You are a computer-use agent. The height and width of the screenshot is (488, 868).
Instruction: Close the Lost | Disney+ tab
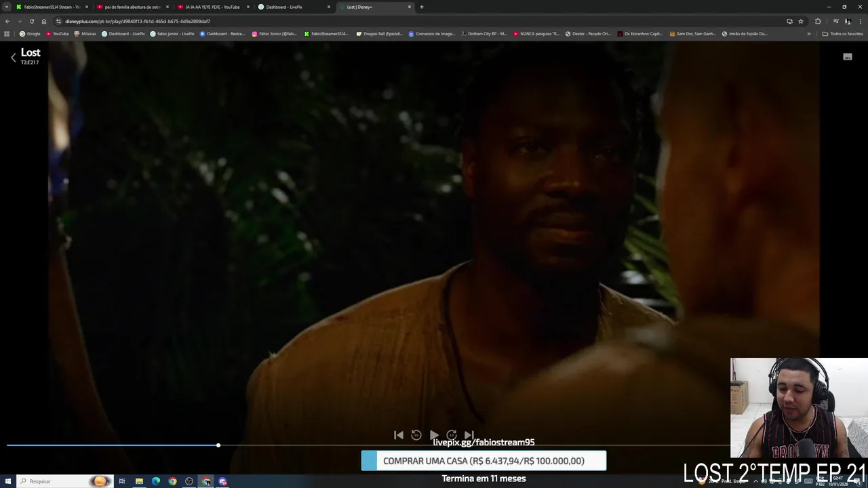click(x=410, y=7)
